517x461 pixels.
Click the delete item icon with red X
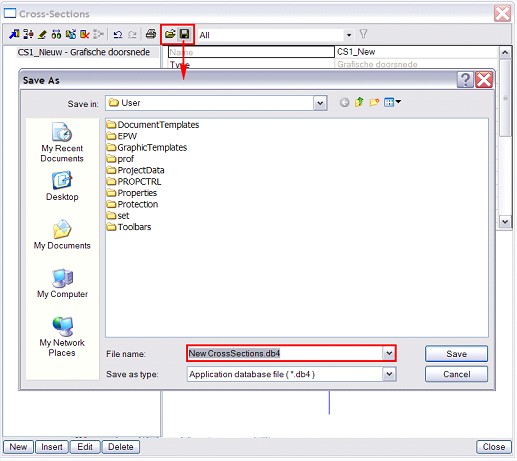click(x=85, y=34)
